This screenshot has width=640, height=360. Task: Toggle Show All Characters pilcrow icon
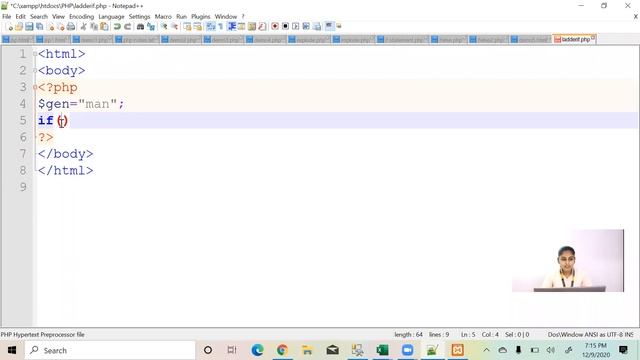pos(220,27)
